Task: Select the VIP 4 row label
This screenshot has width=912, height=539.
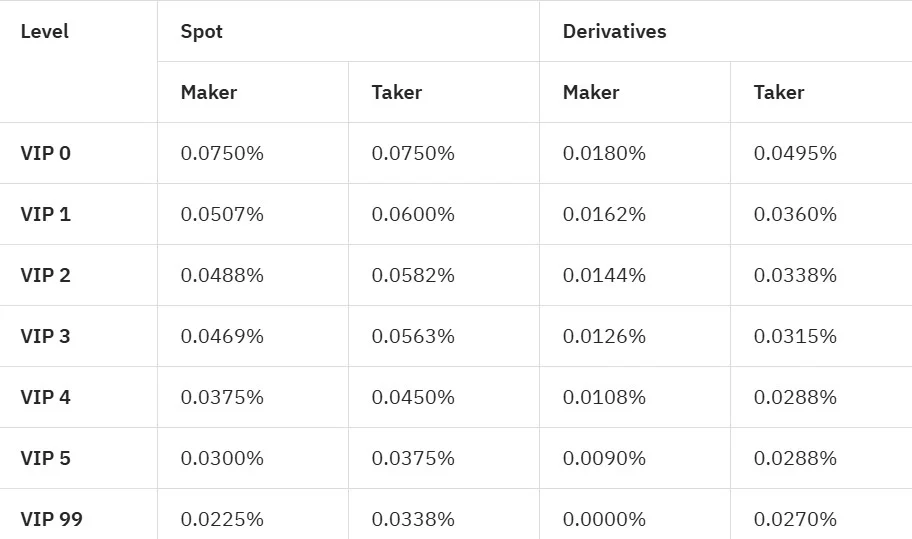Action: pyautogui.click(x=45, y=398)
